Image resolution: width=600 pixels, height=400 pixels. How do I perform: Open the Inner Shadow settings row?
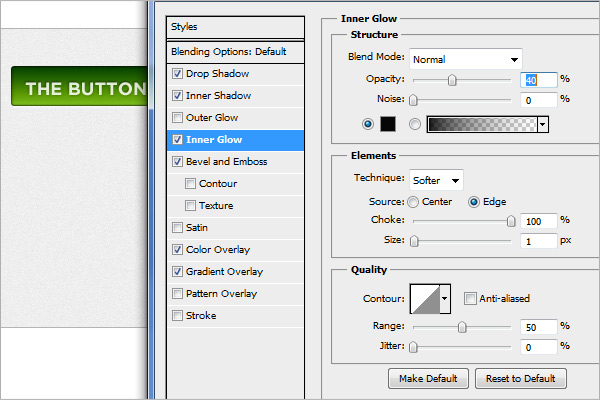coord(235,96)
